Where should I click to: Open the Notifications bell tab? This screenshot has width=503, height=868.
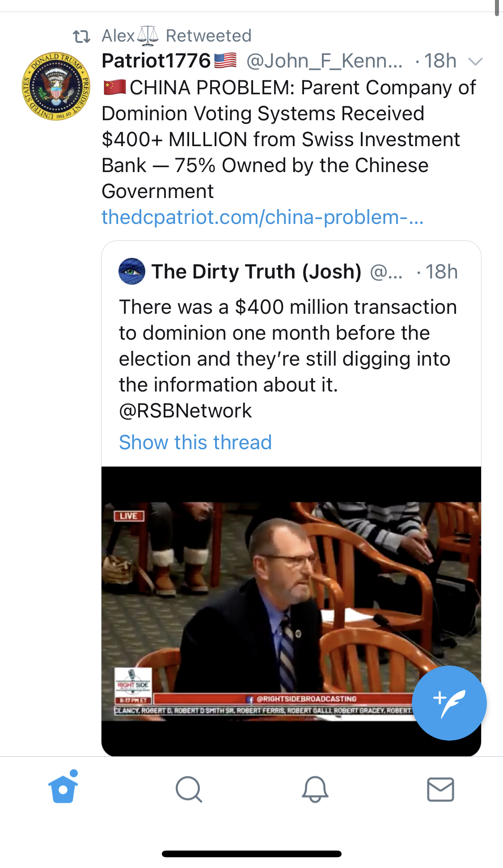315,789
